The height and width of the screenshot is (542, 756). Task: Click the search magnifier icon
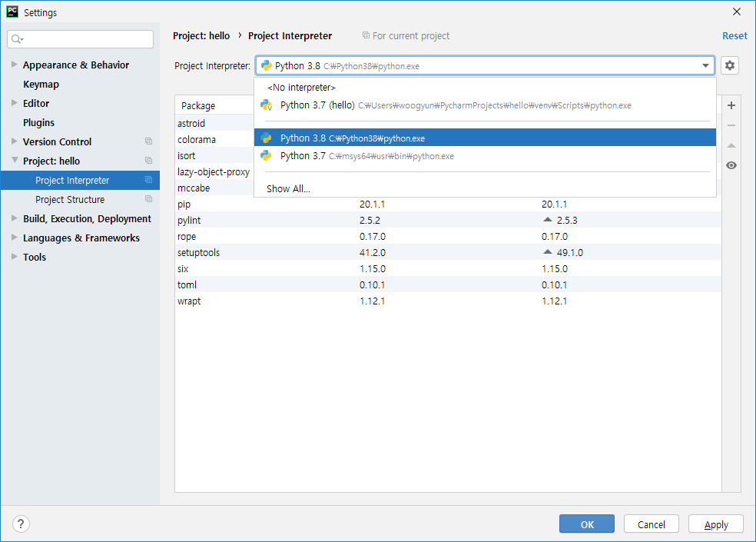pos(17,39)
